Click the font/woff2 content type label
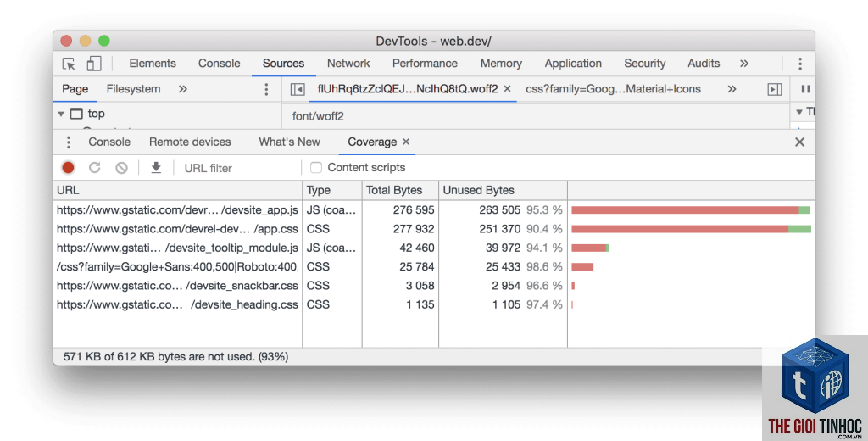The width and height of the screenshot is (868, 441). point(318,116)
